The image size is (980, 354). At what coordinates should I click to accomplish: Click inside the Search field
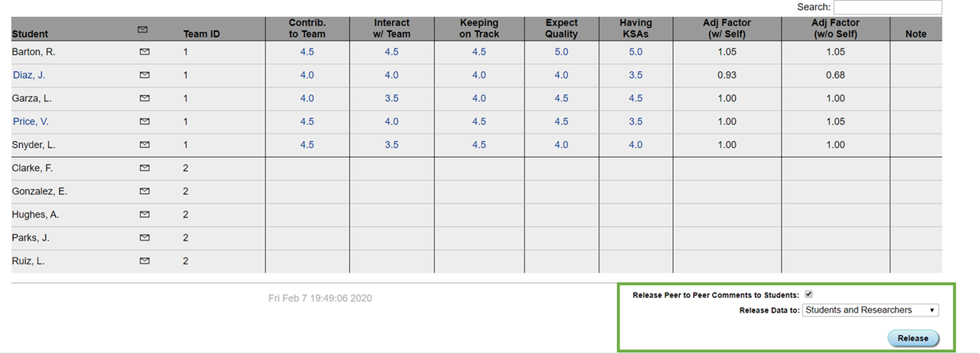coord(887,7)
